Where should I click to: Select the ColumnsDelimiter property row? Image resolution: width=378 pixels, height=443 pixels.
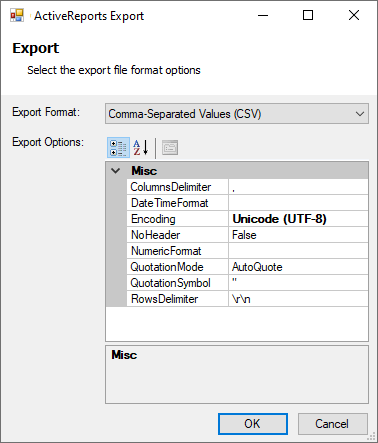[x=248, y=187]
